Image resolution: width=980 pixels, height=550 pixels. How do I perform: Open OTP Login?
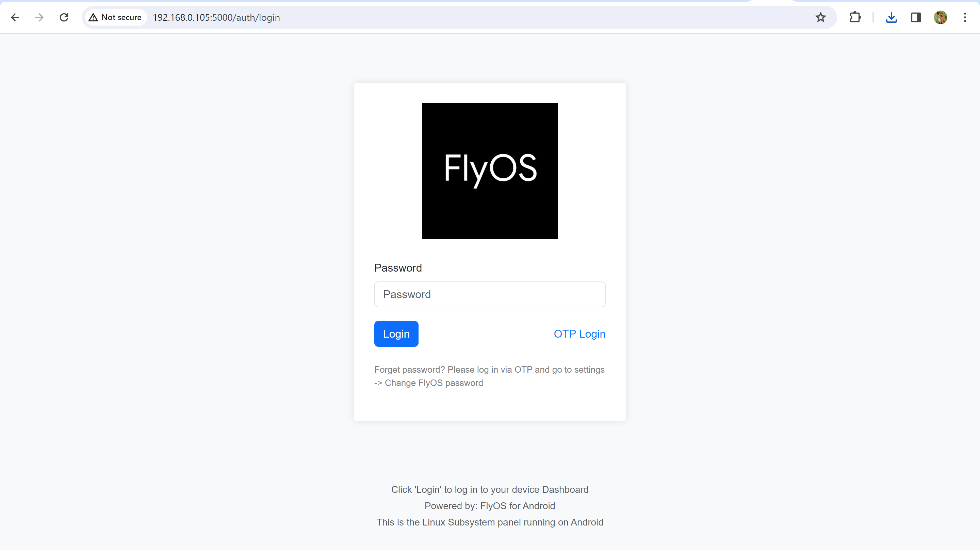coord(579,334)
